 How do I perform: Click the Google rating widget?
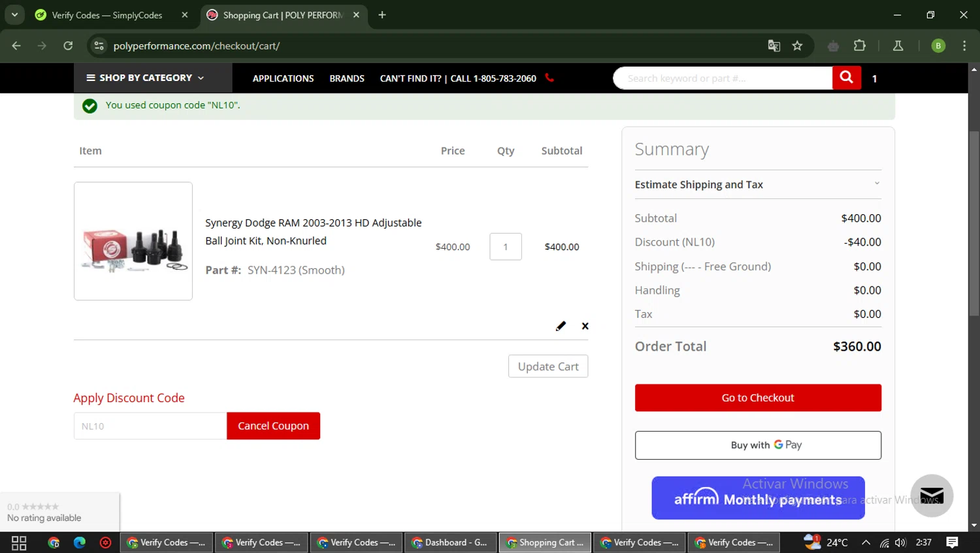point(59,512)
